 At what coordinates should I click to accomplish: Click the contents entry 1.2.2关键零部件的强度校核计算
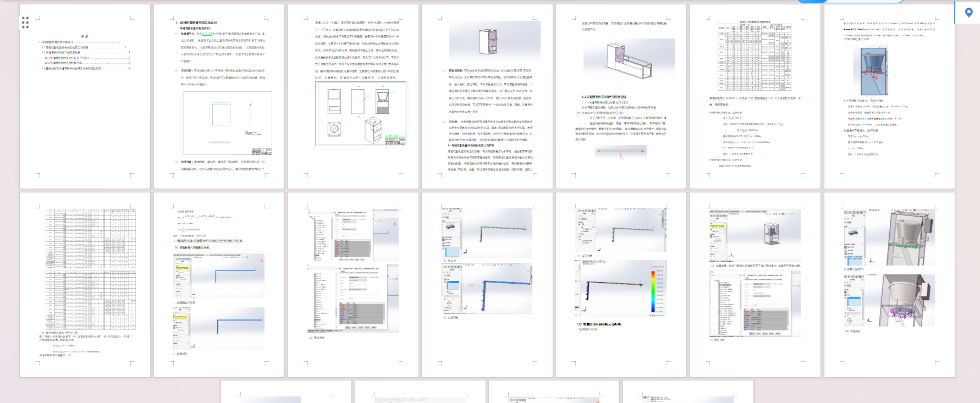(87, 63)
